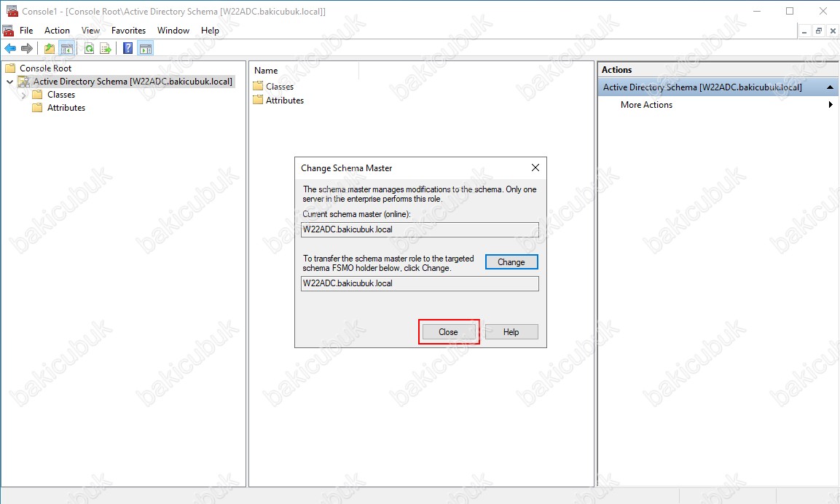Click the console icon beside File menu
The height and width of the screenshot is (504, 840).
point(8,30)
